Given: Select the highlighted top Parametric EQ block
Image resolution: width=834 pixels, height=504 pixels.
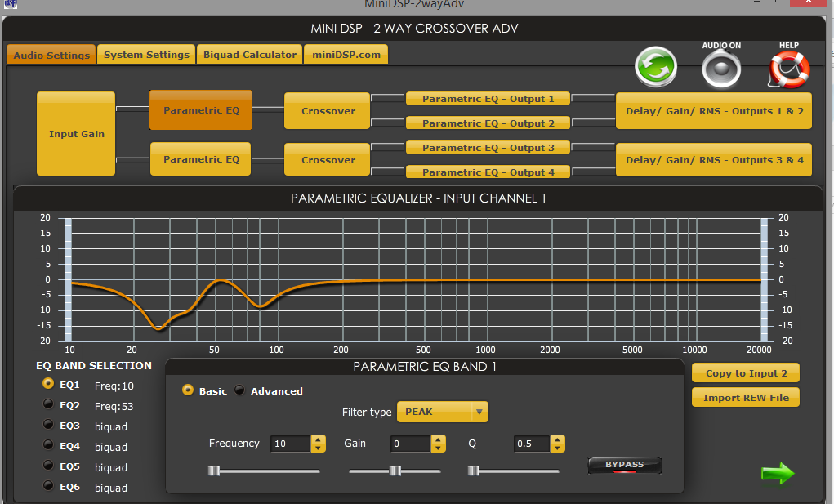Looking at the screenshot, I should click(201, 110).
